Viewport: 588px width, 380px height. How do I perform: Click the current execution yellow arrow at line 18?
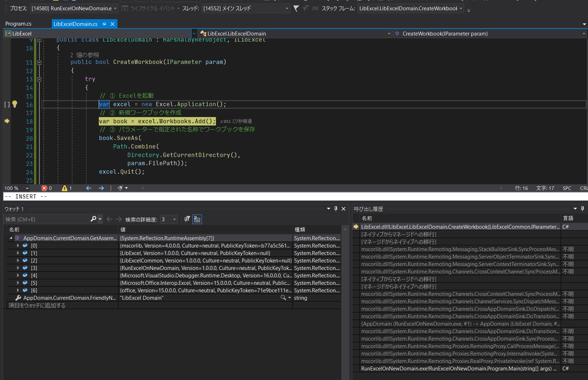pos(7,121)
